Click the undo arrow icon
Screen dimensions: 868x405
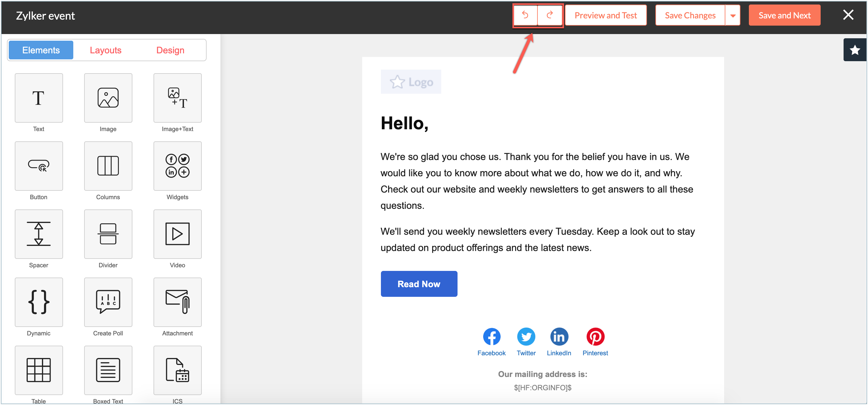coord(525,15)
